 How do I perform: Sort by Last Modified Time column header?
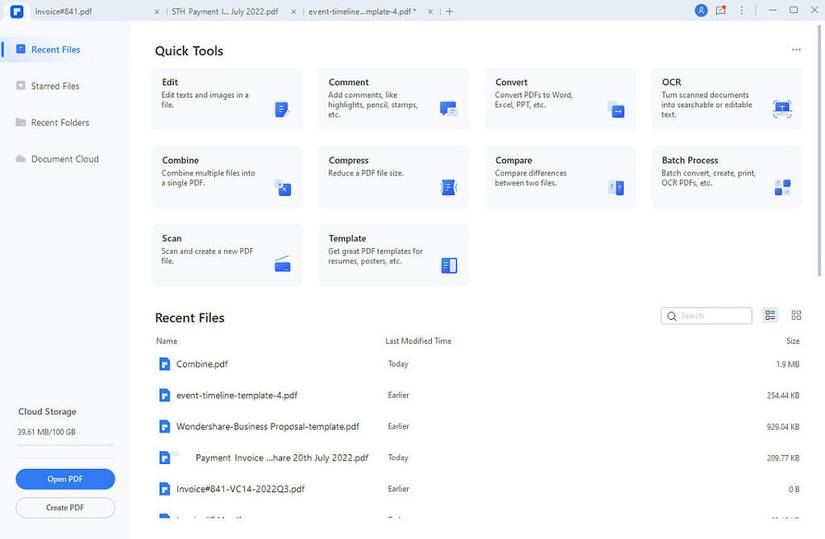[418, 341]
